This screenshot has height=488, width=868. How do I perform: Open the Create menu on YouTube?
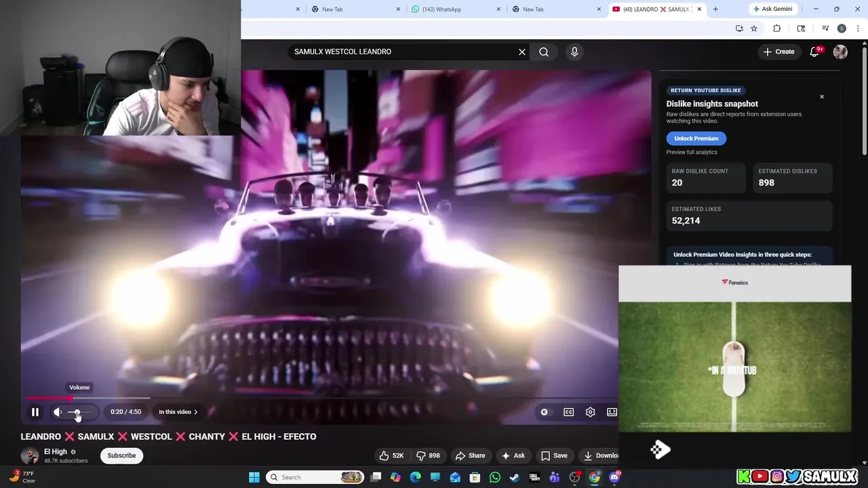click(x=778, y=52)
